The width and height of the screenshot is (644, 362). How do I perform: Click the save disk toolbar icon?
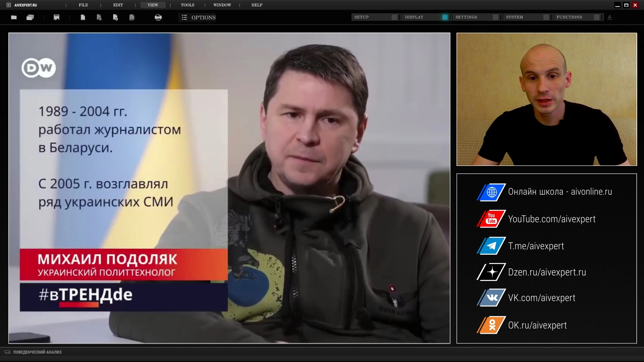coord(56,17)
